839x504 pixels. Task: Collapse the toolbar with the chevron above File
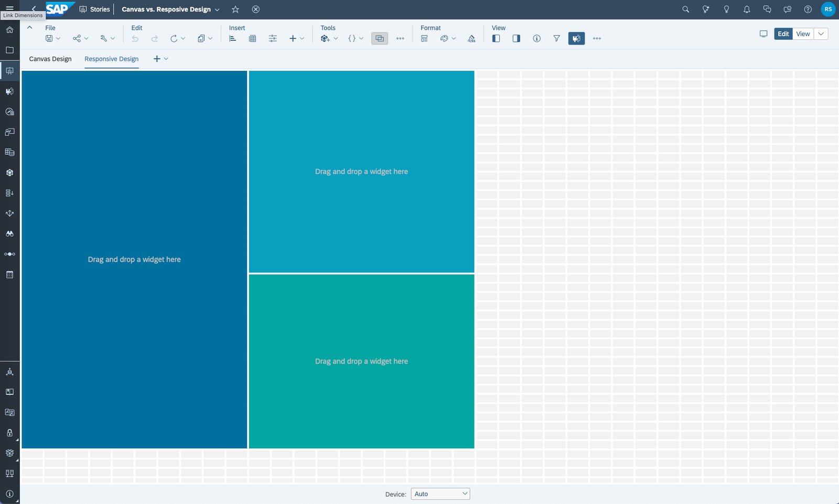29,28
